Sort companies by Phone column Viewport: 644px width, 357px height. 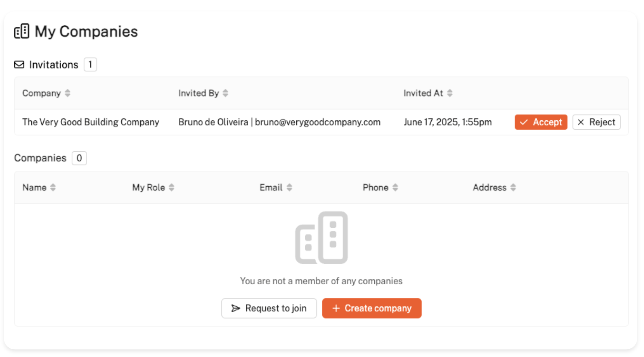point(395,187)
